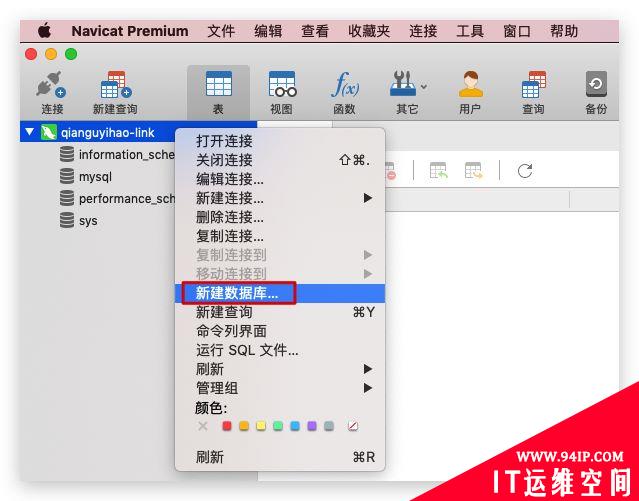Click the Connection plug toolbar icon
Viewport: 639px width, 501px height.
point(51,84)
